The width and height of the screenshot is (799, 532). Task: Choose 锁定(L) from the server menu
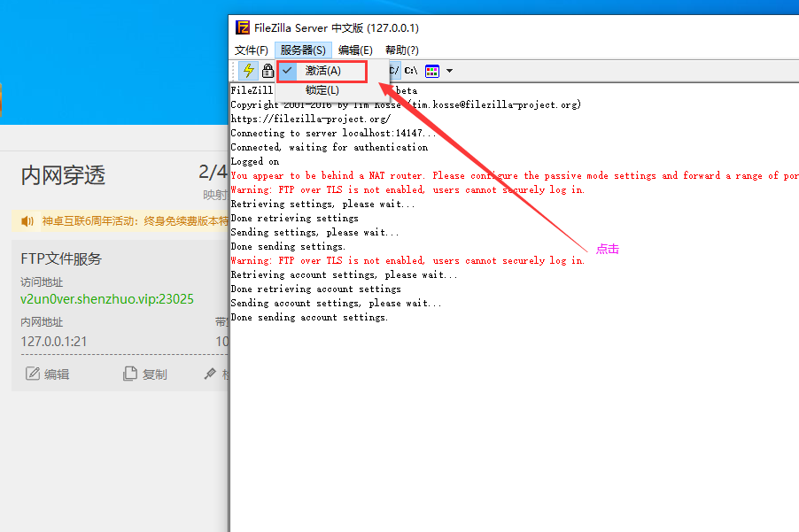tap(322, 90)
